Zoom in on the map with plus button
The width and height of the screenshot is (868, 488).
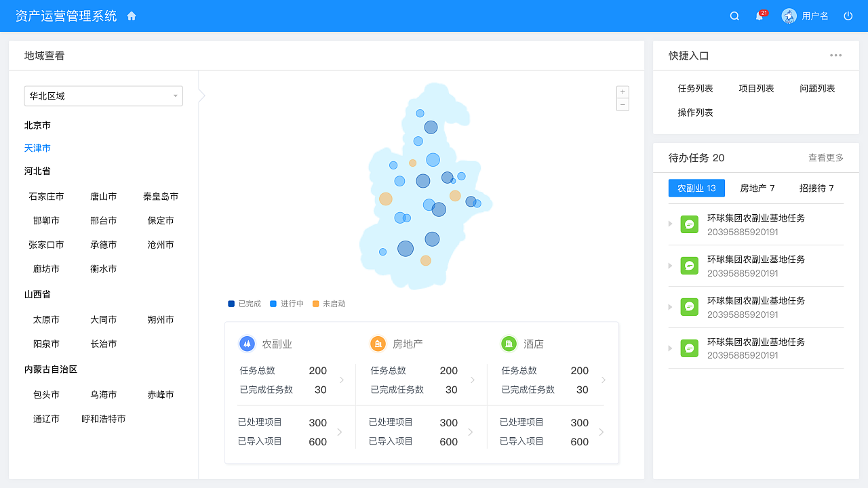pos(623,91)
